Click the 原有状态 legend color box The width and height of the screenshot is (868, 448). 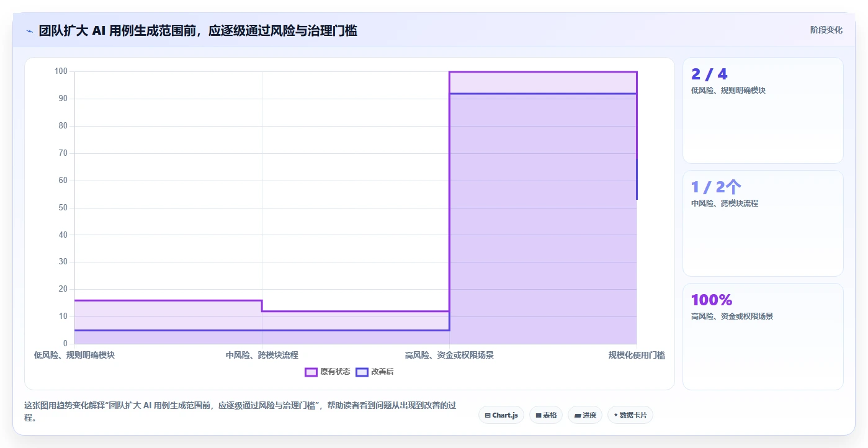coord(311,372)
